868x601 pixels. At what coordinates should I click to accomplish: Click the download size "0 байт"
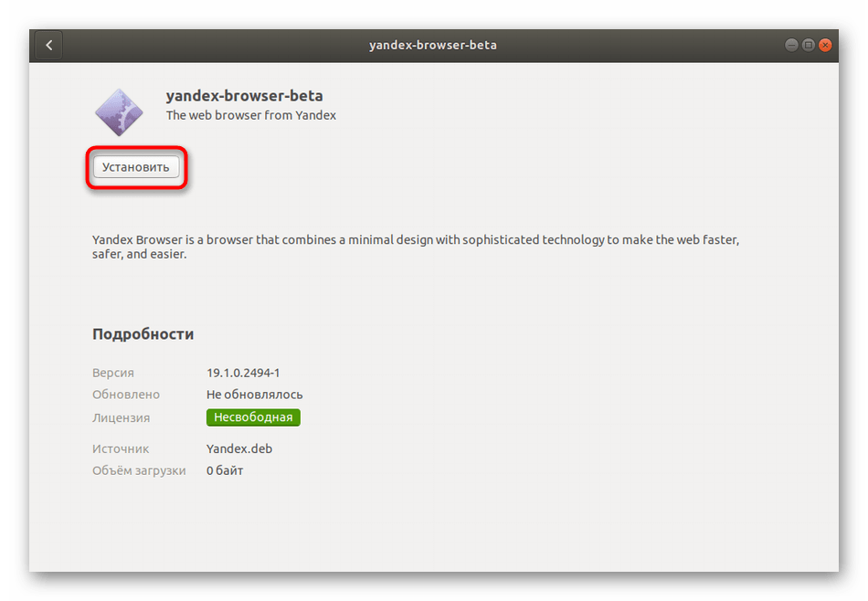[x=225, y=471]
